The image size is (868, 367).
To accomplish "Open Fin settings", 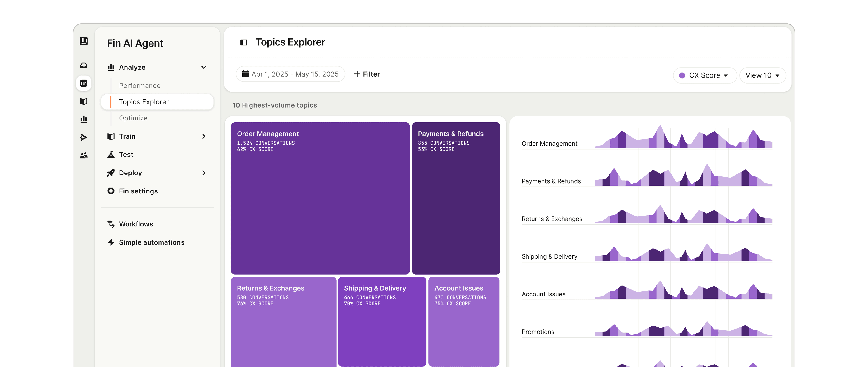I will tap(138, 191).
